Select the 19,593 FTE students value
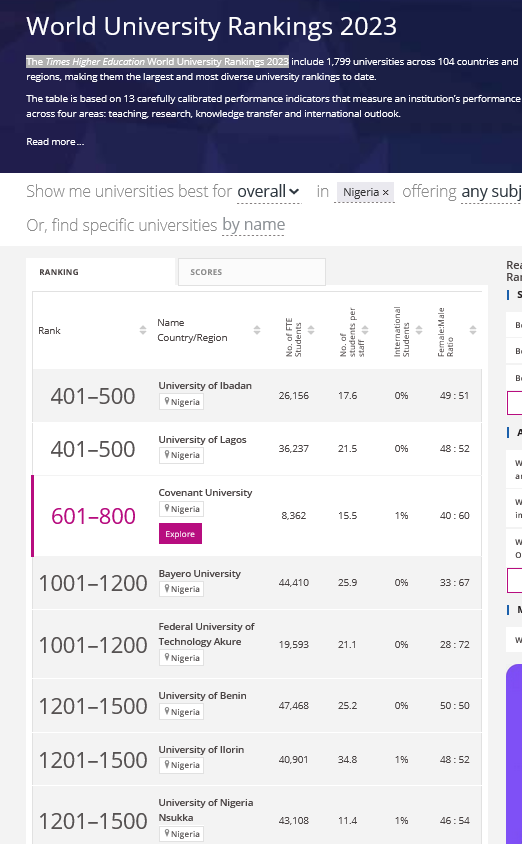Screen dimensions: 522x844 pyautogui.click(x=294, y=644)
